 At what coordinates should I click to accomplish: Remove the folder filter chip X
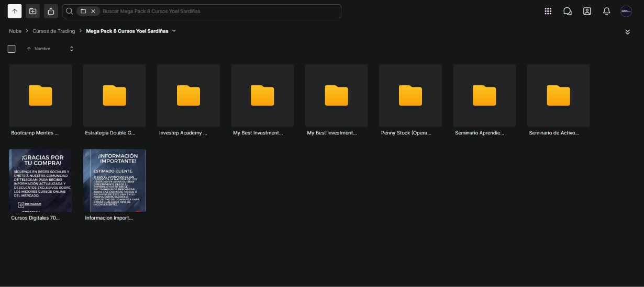coord(93,11)
